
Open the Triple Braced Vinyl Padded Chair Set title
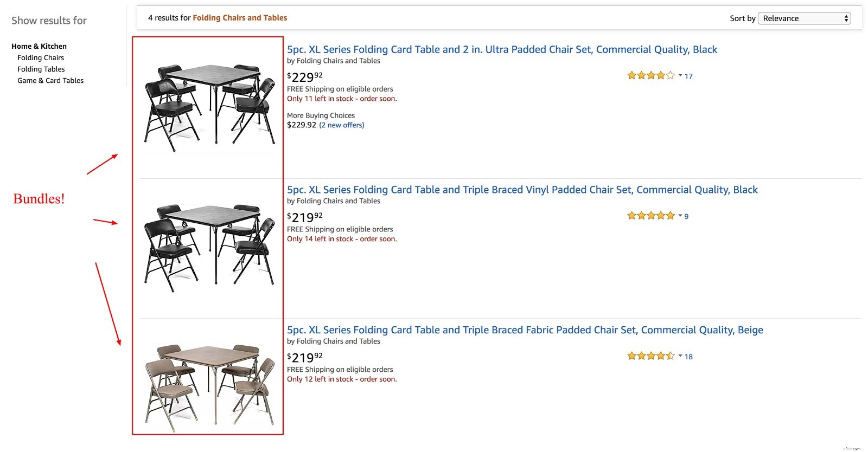[x=522, y=190]
